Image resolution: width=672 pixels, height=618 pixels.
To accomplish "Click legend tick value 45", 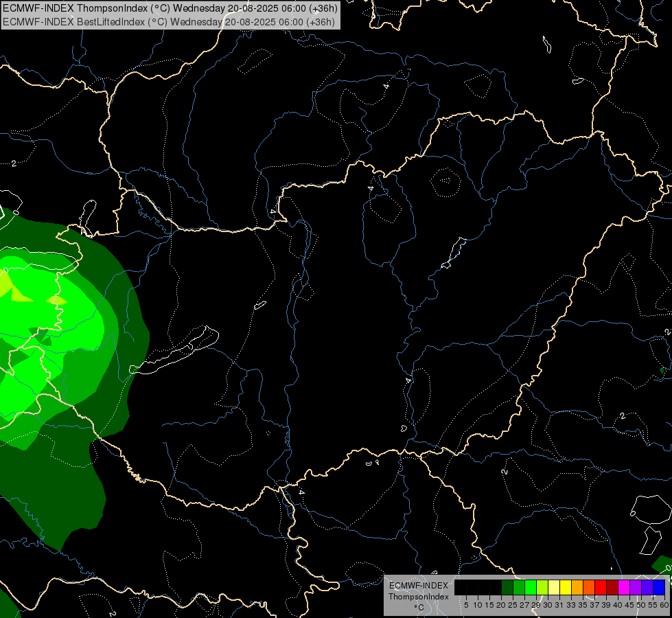I will point(629,605).
